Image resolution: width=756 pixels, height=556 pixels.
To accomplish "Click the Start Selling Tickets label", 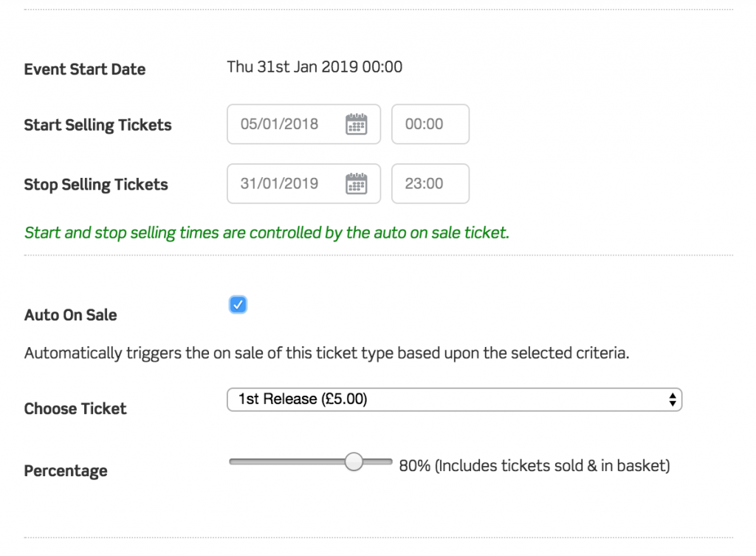I will (98, 125).
